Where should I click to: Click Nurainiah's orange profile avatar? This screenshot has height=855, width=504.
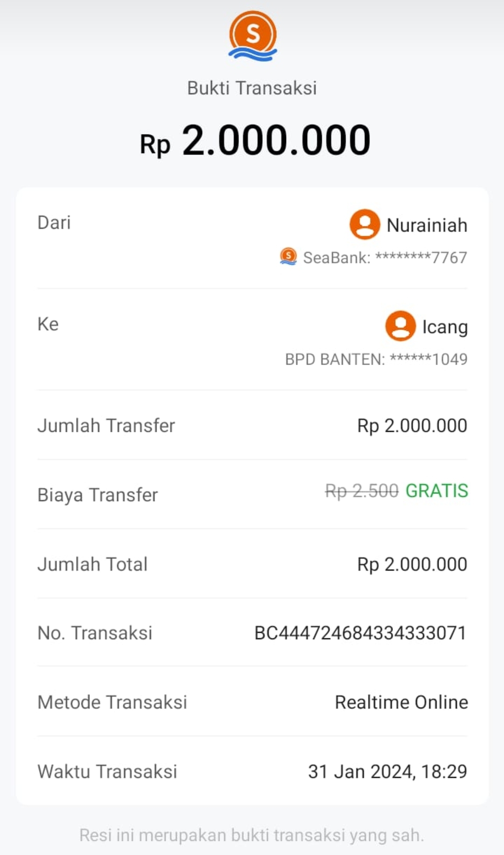click(364, 225)
